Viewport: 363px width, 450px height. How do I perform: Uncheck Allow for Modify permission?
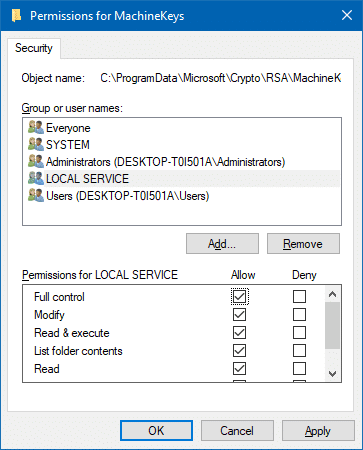(239, 314)
